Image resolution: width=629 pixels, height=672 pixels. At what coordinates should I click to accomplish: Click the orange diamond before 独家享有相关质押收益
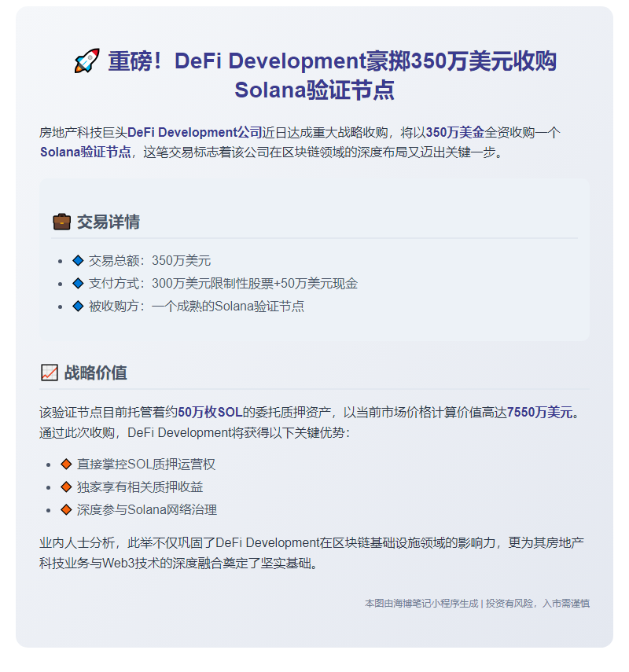[66, 487]
